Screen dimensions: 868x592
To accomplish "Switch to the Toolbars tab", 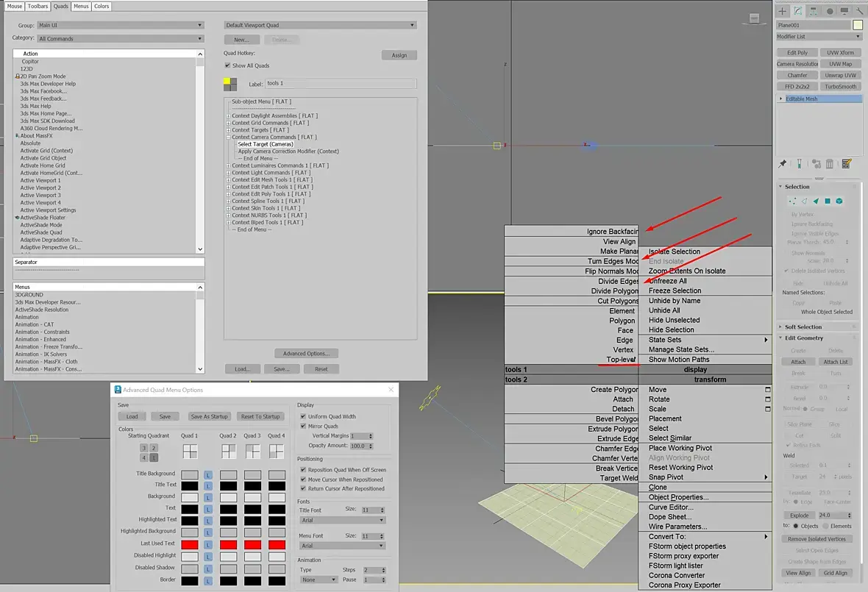I will [x=38, y=6].
